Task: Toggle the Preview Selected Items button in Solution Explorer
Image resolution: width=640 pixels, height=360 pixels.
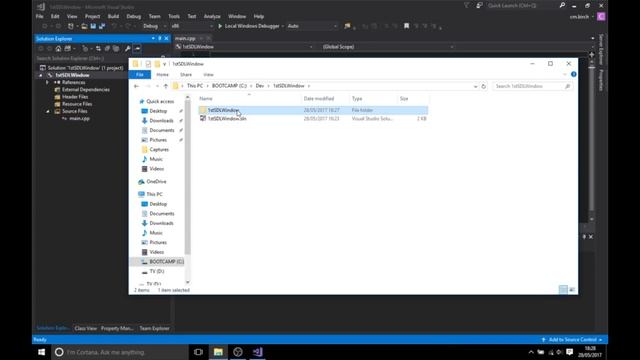Action: (137, 49)
